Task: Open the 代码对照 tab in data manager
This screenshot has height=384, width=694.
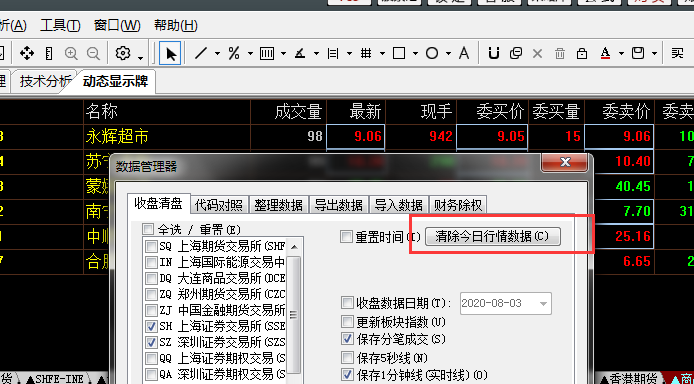Action: click(x=219, y=205)
